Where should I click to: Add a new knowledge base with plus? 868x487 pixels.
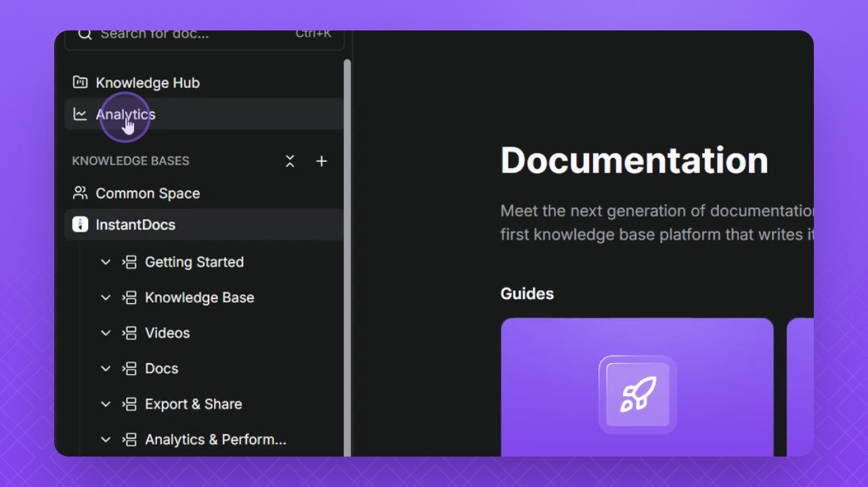322,161
